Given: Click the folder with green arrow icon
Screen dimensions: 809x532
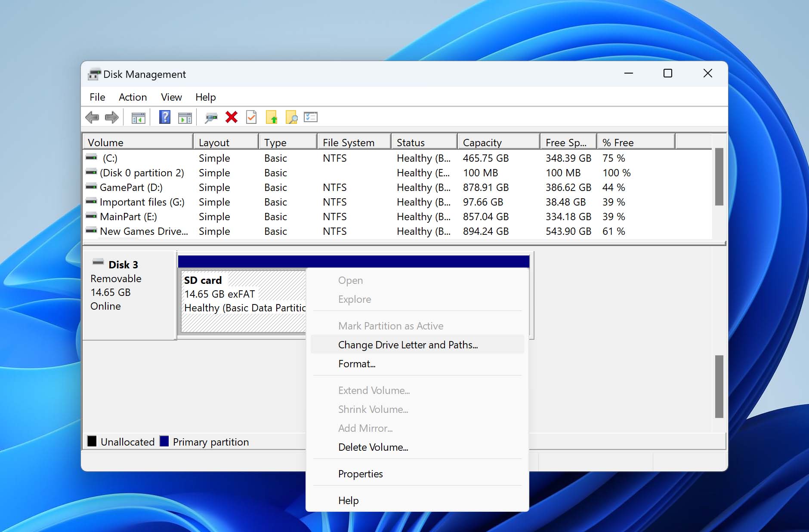Looking at the screenshot, I should click(x=272, y=117).
